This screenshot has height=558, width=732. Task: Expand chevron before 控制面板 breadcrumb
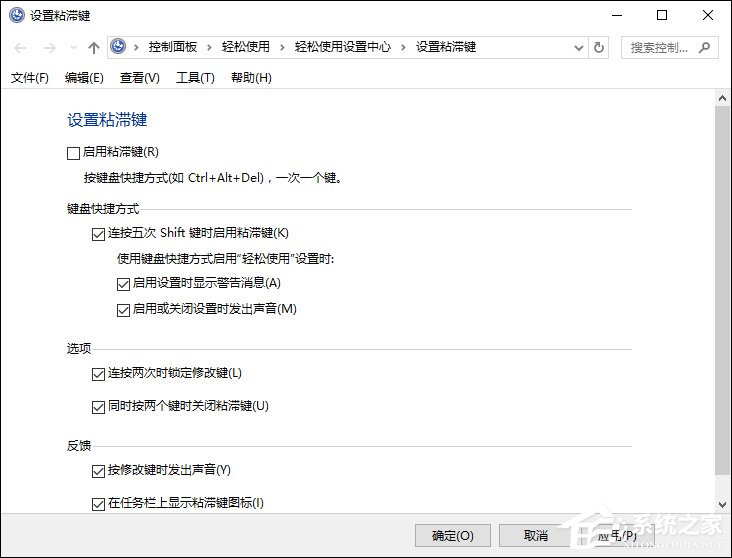tap(136, 47)
